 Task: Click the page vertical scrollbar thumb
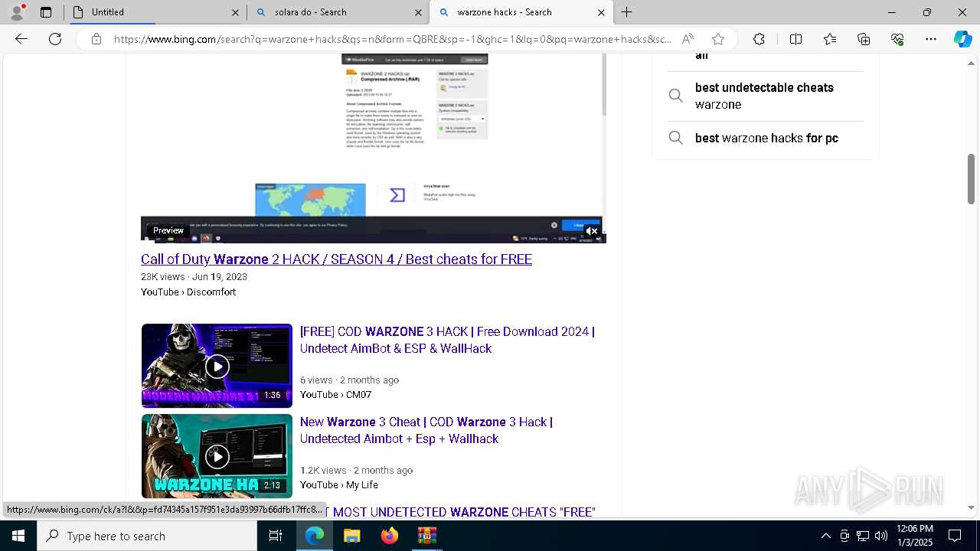971,178
